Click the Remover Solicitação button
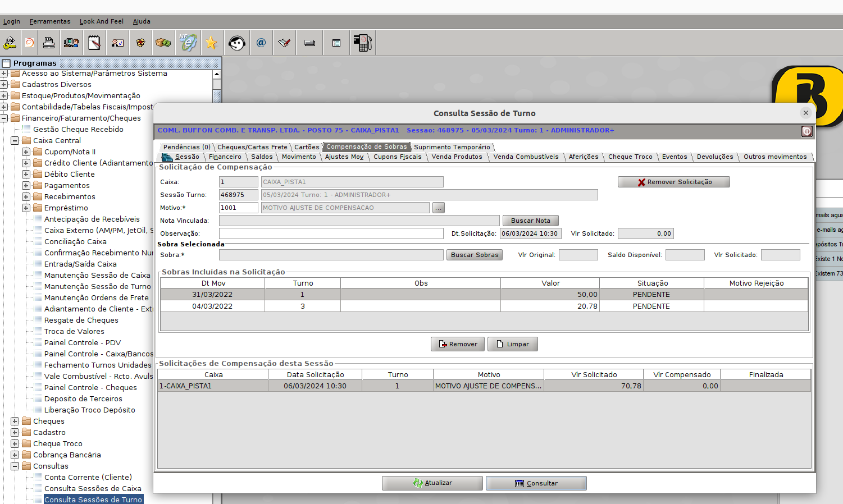Image resolution: width=843 pixels, height=504 pixels. [x=673, y=182]
